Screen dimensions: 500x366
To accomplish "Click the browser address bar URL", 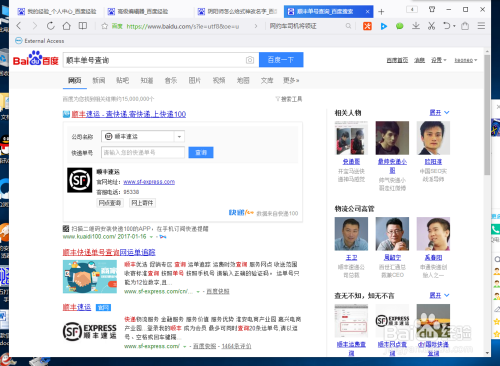I will (x=183, y=26).
